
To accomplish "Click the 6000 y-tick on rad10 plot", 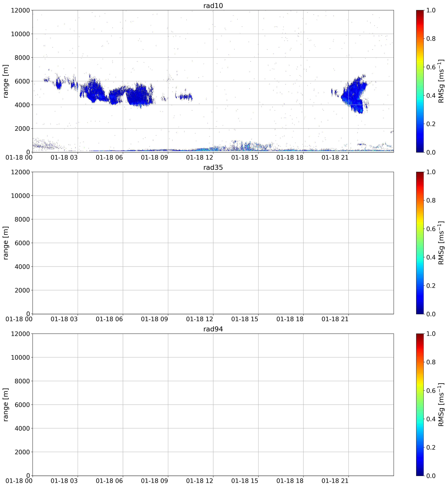I will tap(22, 81).
